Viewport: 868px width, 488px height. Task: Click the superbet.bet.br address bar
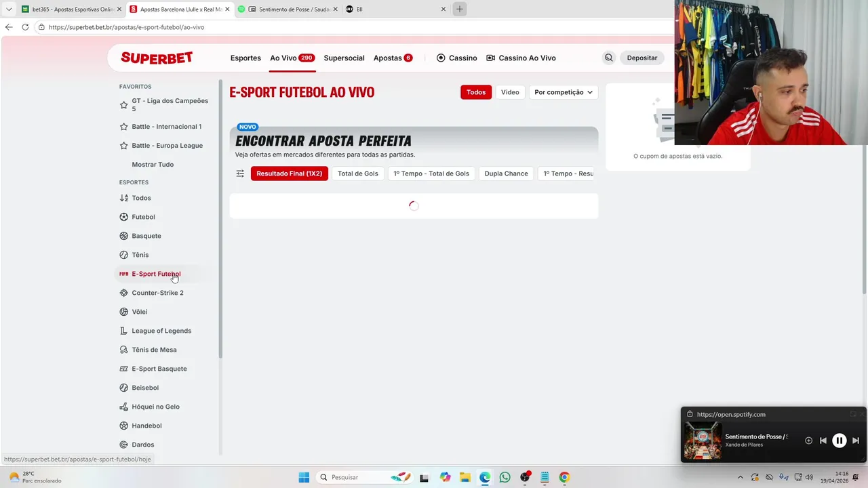point(353,27)
